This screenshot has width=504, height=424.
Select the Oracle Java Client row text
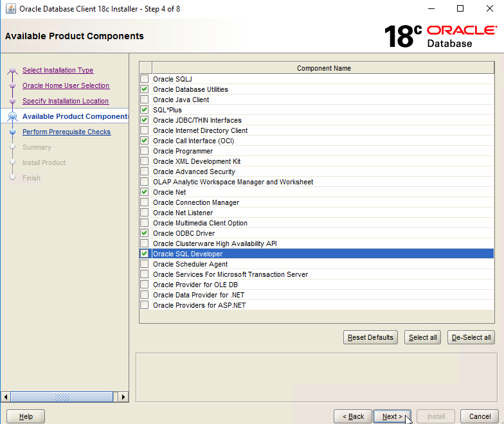[181, 100]
